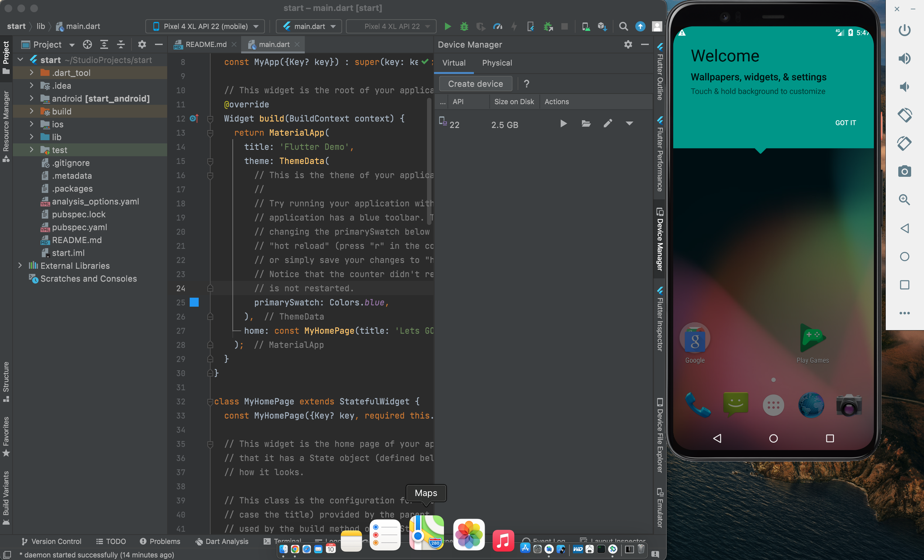Expand the android [start_android] folder
924x560 pixels.
point(32,98)
